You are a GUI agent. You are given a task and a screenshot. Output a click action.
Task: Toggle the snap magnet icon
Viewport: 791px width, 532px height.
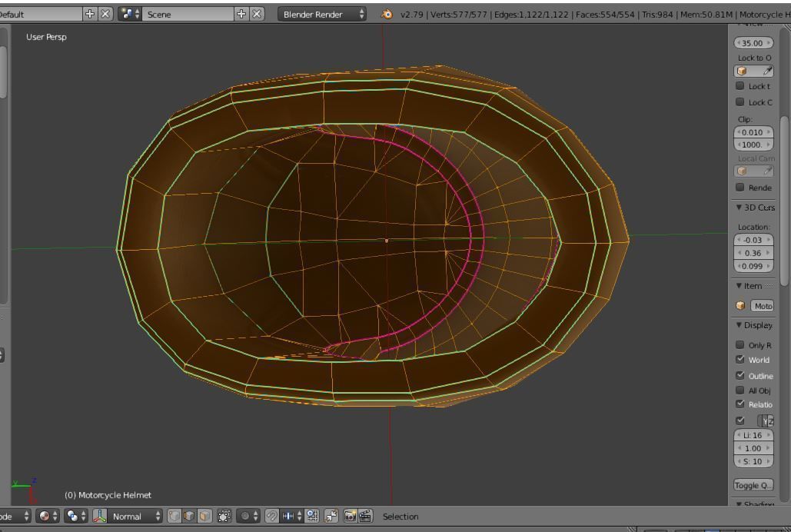tap(272, 517)
